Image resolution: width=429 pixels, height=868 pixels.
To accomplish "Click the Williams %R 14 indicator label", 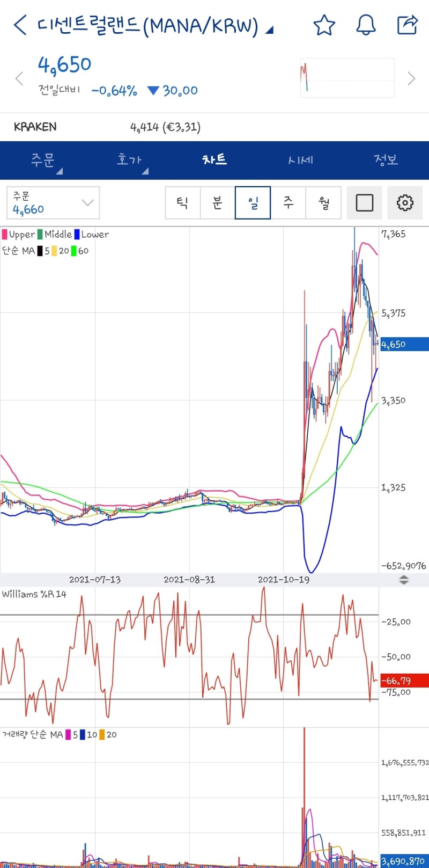I will point(34,594).
